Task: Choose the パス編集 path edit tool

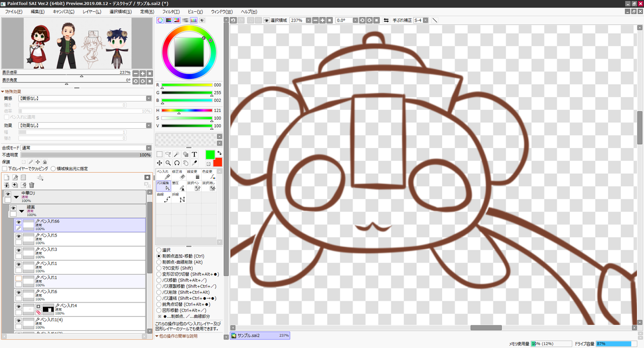Action: (163, 186)
